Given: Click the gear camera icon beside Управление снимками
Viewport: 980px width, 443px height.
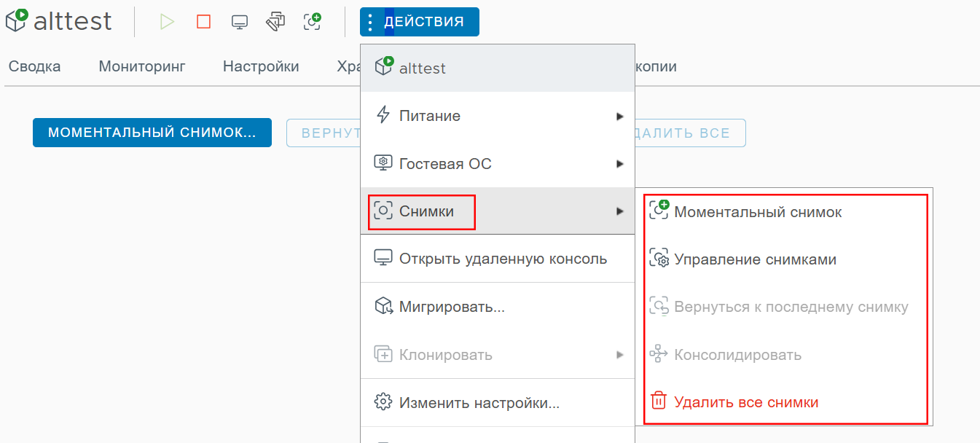Looking at the screenshot, I should click(659, 259).
